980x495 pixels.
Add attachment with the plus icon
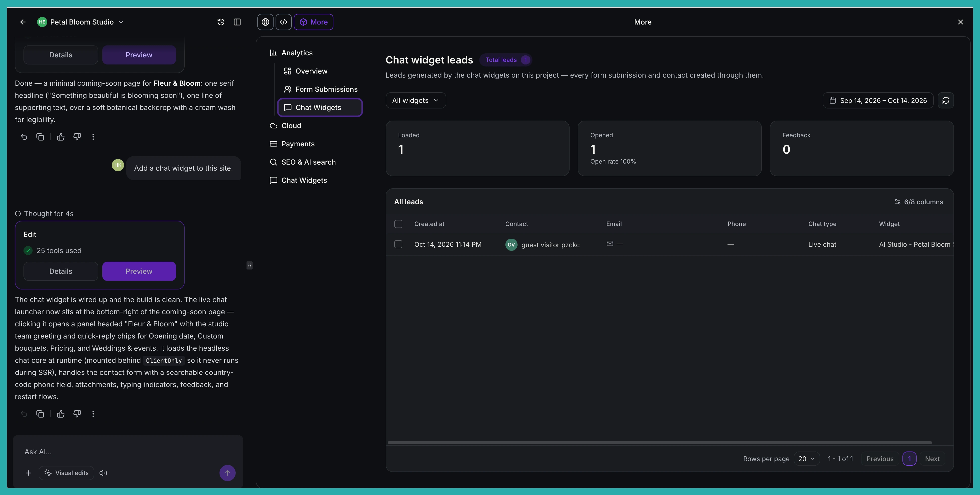coord(28,473)
